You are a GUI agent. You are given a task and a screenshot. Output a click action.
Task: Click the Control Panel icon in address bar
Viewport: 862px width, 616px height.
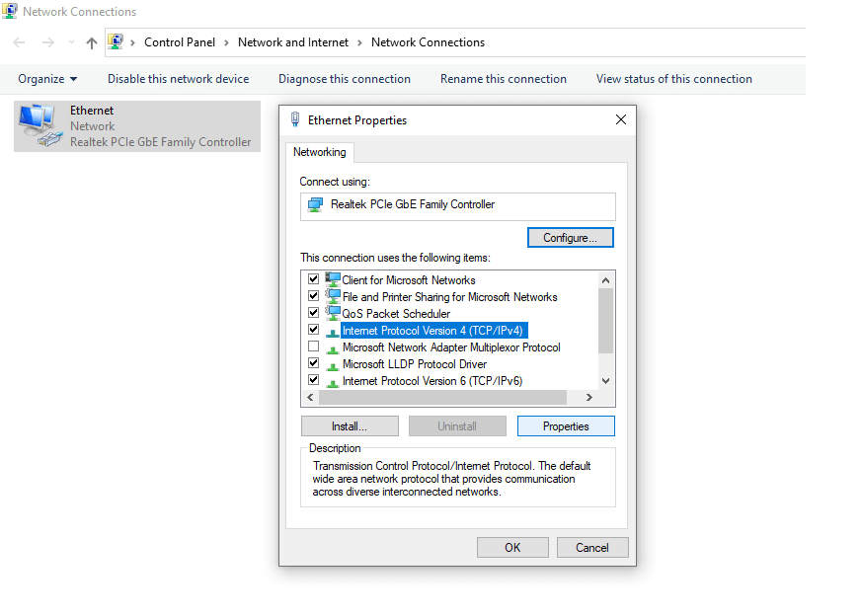[116, 41]
